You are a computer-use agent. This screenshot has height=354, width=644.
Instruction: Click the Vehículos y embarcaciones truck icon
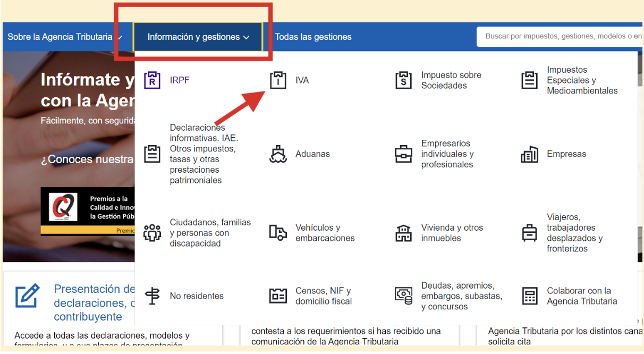(278, 233)
